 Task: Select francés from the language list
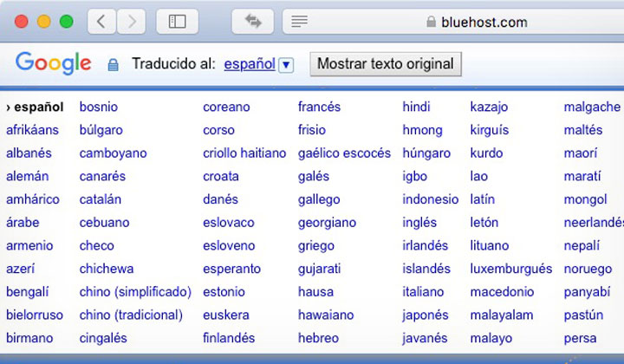coord(319,107)
